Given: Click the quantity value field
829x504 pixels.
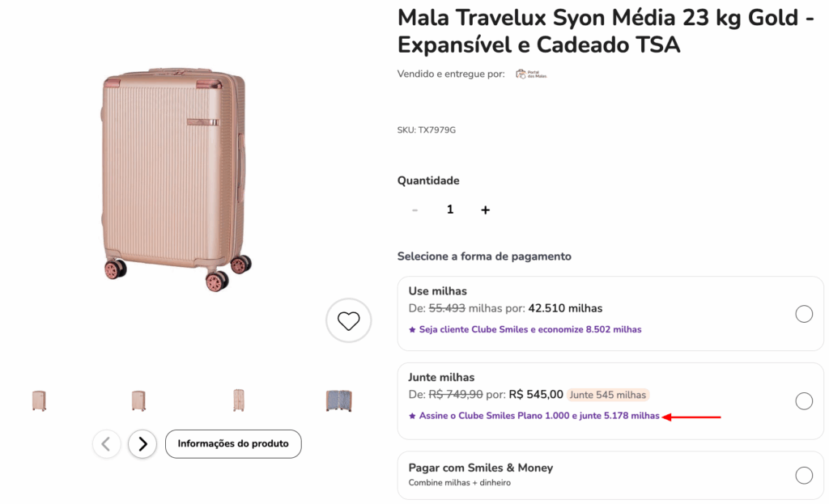Looking at the screenshot, I should pyautogui.click(x=450, y=209).
